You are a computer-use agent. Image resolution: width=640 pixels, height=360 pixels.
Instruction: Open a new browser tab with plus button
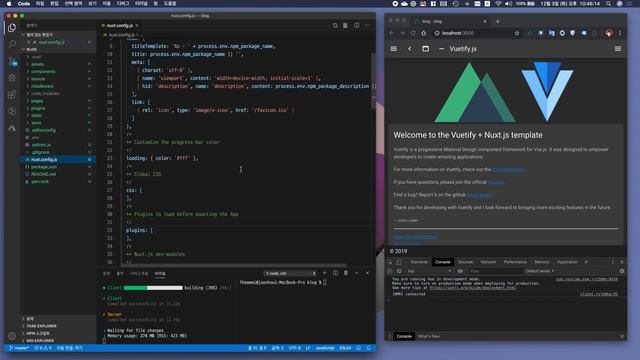pos(497,21)
